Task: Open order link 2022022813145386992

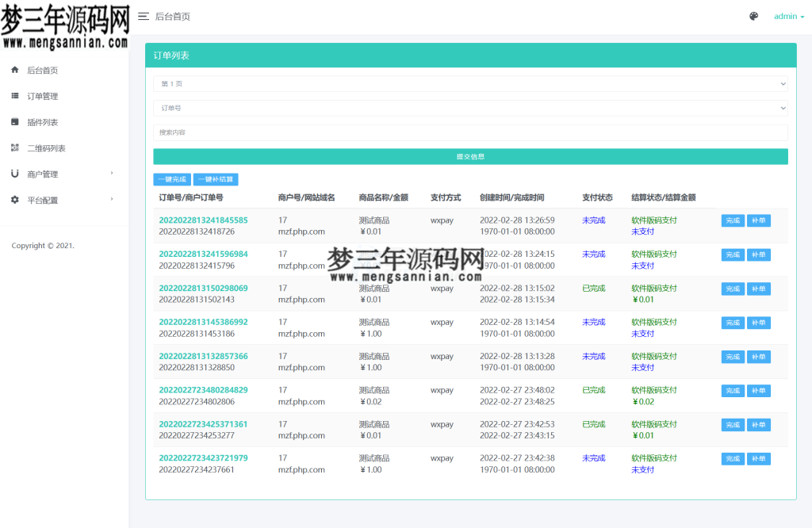Action: click(x=203, y=322)
